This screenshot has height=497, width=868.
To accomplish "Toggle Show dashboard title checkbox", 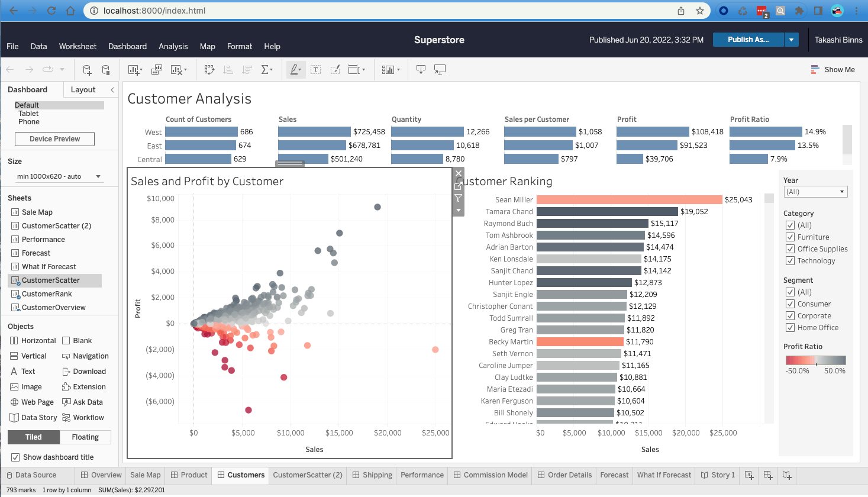I will tap(15, 457).
